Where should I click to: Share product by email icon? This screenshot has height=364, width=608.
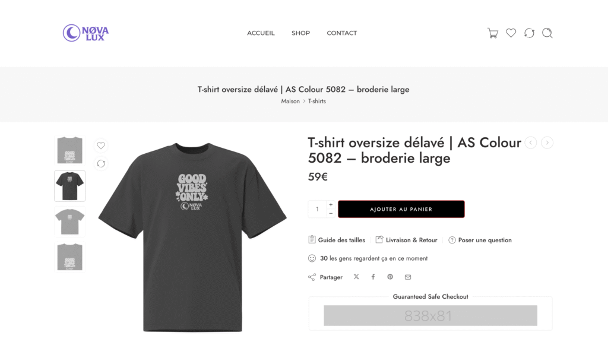408,277
